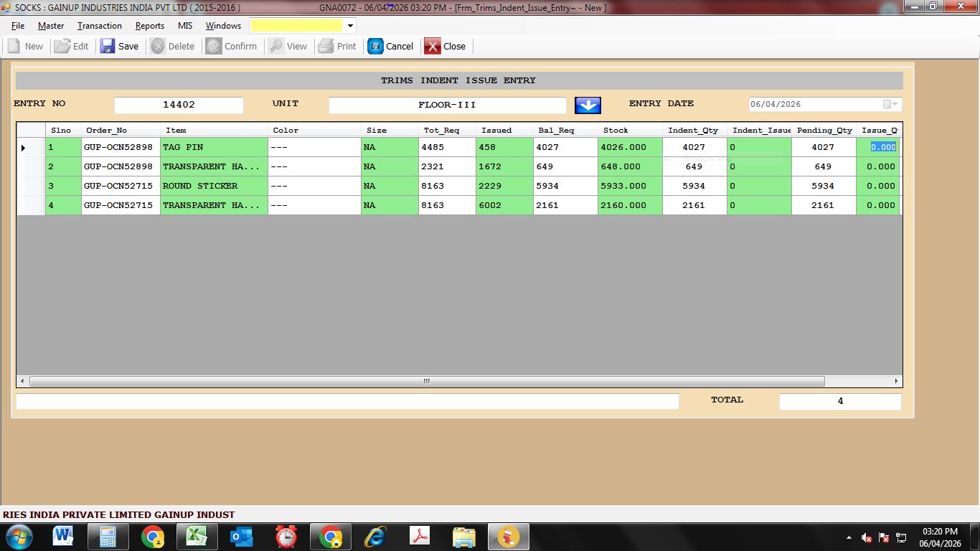
Task: Click the blue down-arrow button beside Unit
Action: 588,105
